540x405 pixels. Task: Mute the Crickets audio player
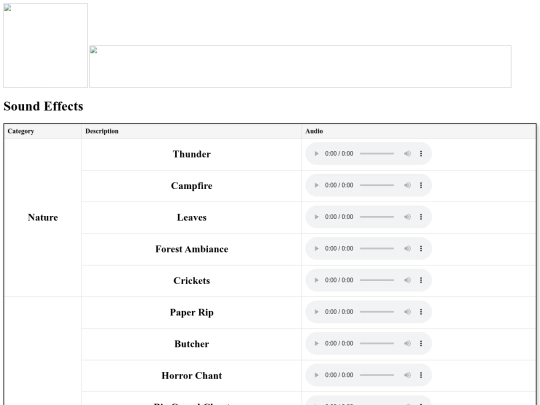pyautogui.click(x=407, y=280)
